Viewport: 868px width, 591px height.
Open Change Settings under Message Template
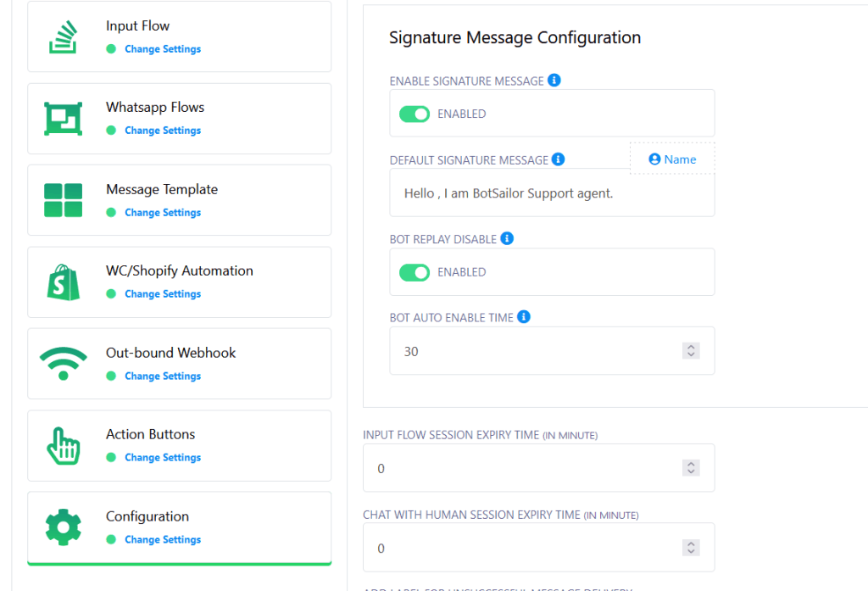163,213
